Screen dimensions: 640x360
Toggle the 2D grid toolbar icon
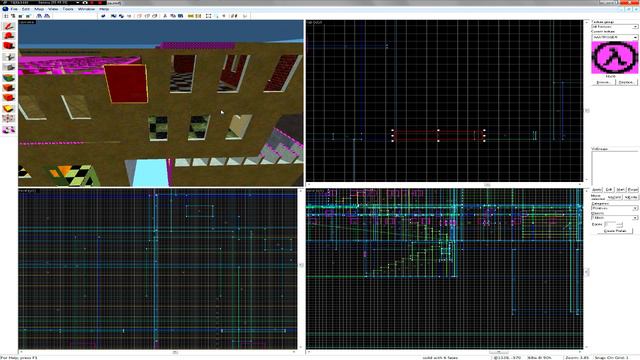(x=6, y=16)
